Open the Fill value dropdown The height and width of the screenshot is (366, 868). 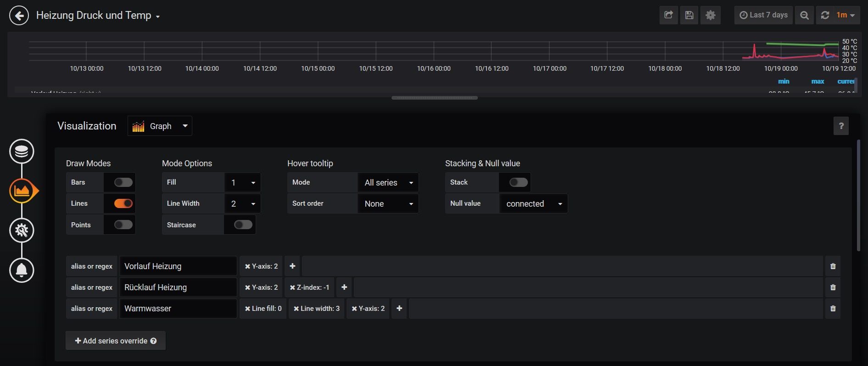click(242, 182)
